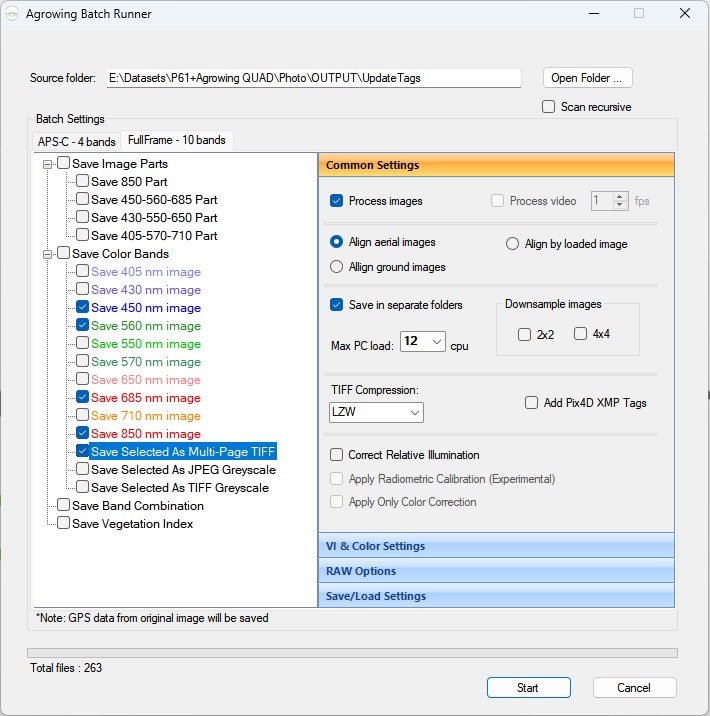Enable the Scan recursive checkbox
Screen dimensions: 710x716
pyautogui.click(x=548, y=107)
